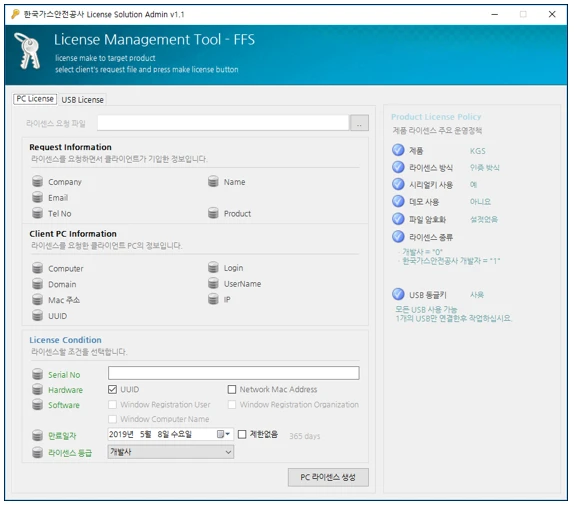Click the check icon beside 라이센스 방식
Screen dimensions: 574x507
[399, 167]
